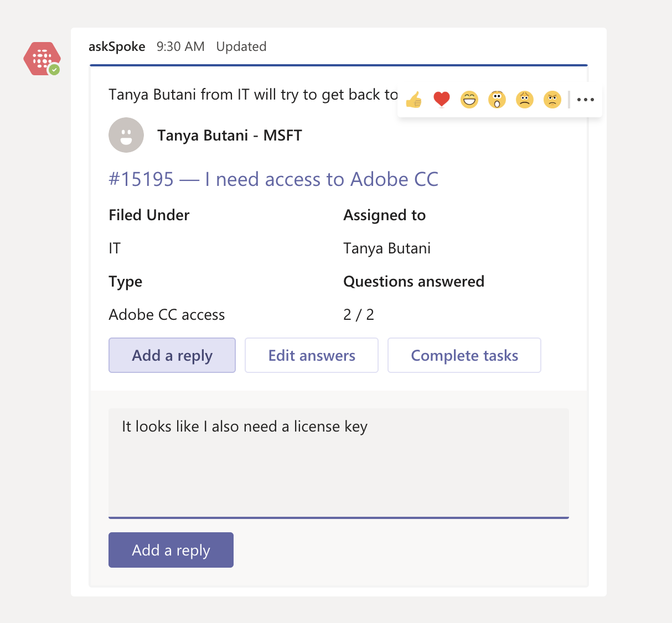Open ticket #15195 Adobe CC link
Screen dimensions: 672x623
click(x=273, y=179)
